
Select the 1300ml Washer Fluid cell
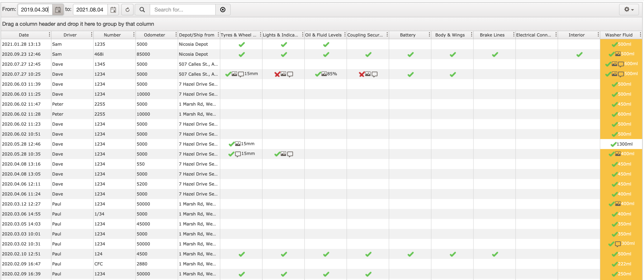click(x=621, y=144)
